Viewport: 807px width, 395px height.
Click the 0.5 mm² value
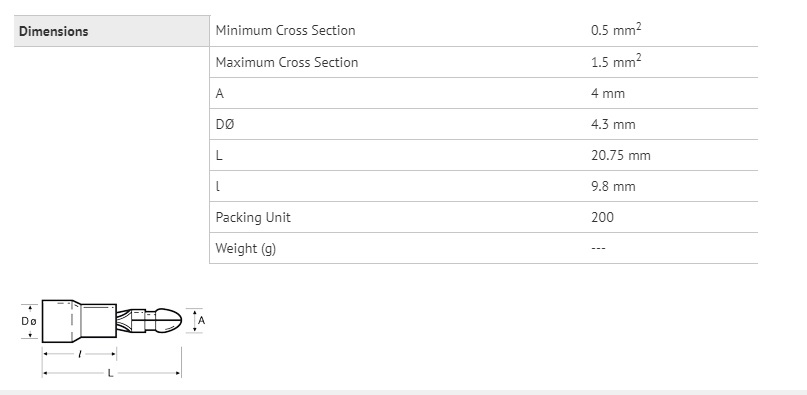616,30
